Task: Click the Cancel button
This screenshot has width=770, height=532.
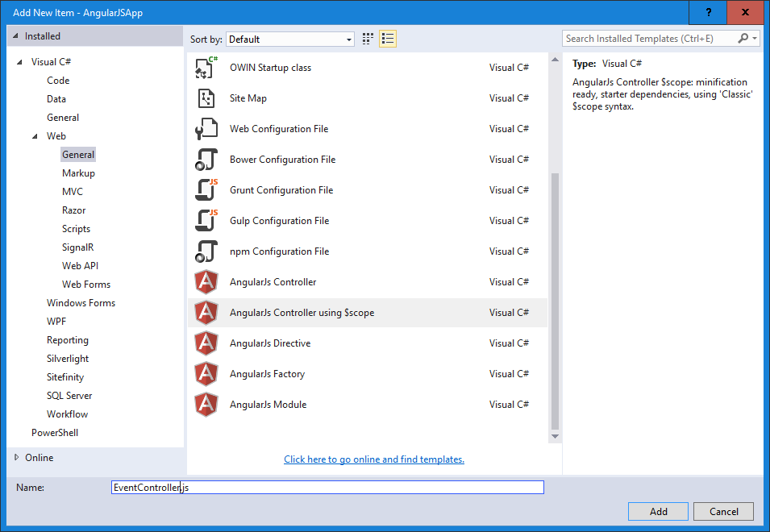Action: tap(723, 511)
